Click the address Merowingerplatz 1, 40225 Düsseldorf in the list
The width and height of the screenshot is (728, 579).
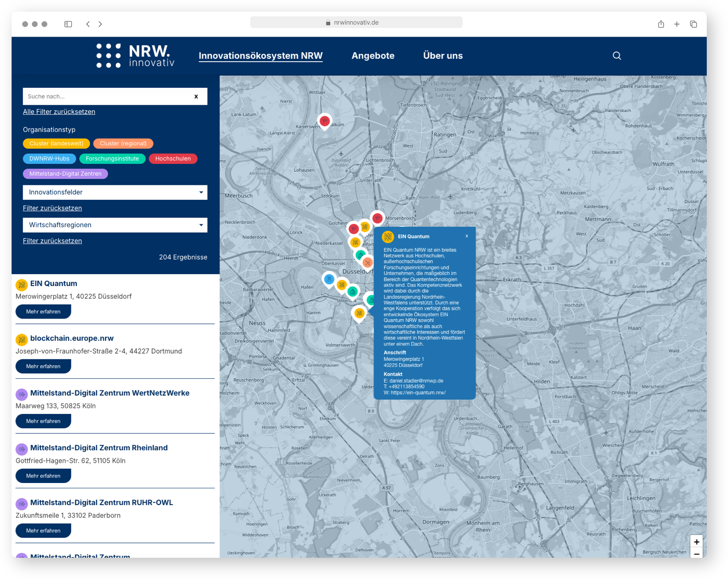pyautogui.click(x=73, y=297)
